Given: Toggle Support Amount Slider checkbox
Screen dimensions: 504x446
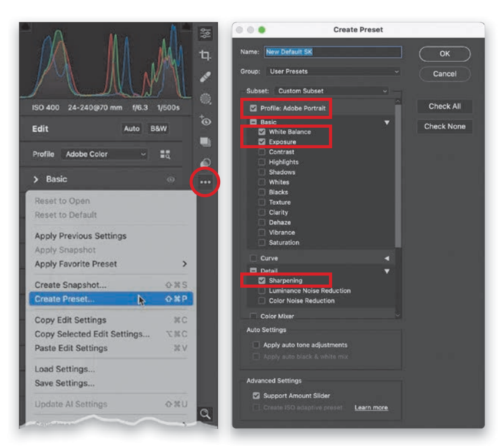Looking at the screenshot, I should click(256, 396).
